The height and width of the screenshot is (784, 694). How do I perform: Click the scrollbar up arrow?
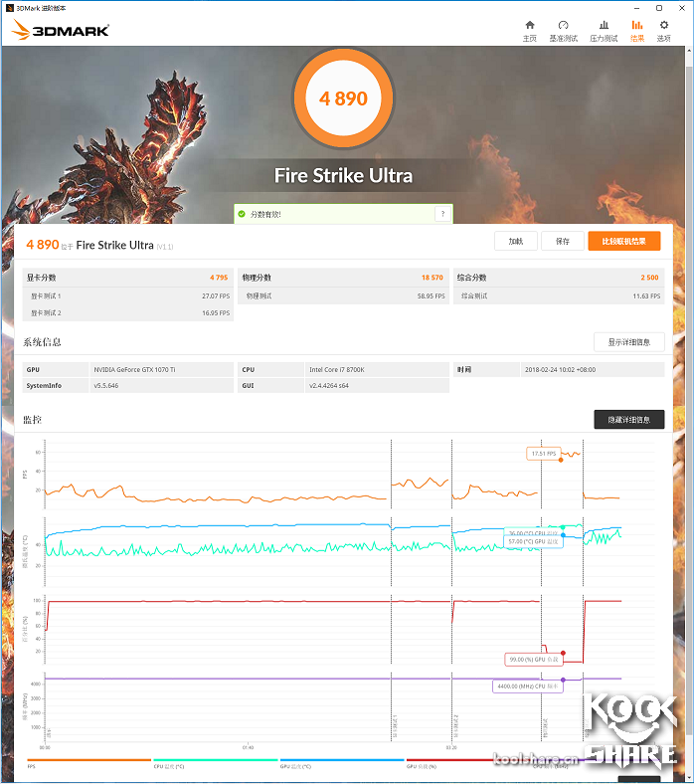[689, 50]
